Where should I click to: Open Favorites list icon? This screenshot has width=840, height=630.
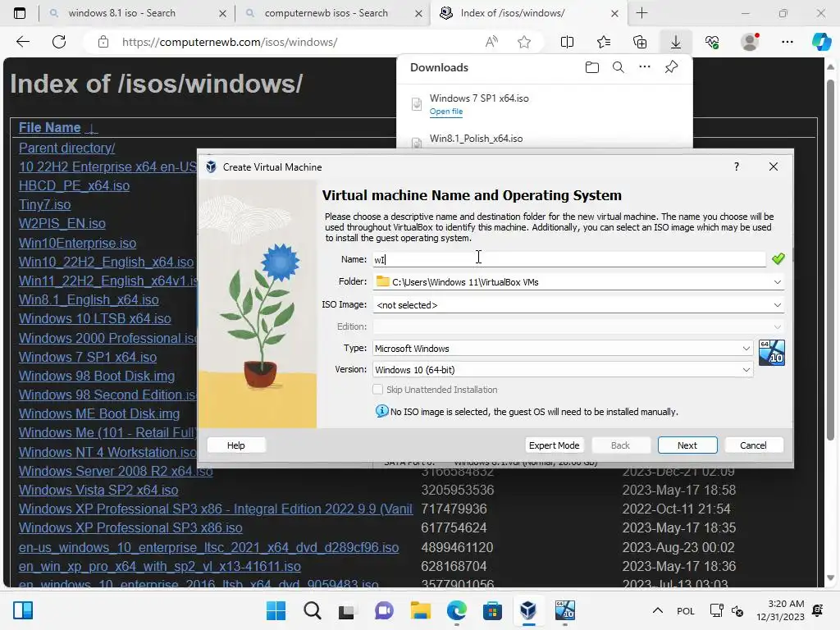(x=604, y=42)
